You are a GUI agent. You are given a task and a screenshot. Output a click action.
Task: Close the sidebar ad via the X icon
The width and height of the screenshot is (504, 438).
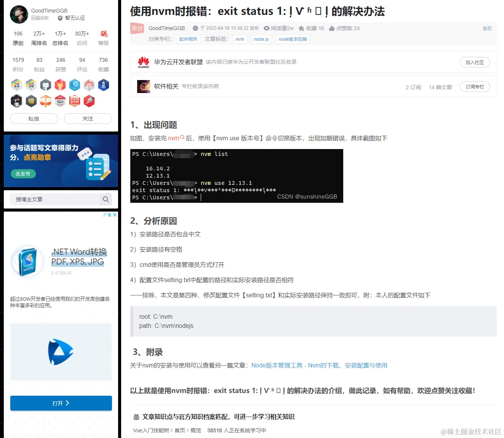115,215
